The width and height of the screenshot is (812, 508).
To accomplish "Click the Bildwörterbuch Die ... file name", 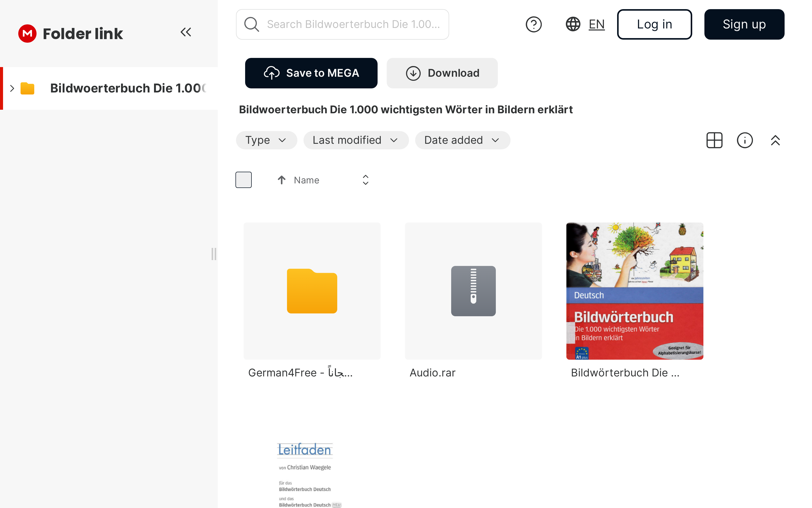I will pos(625,373).
